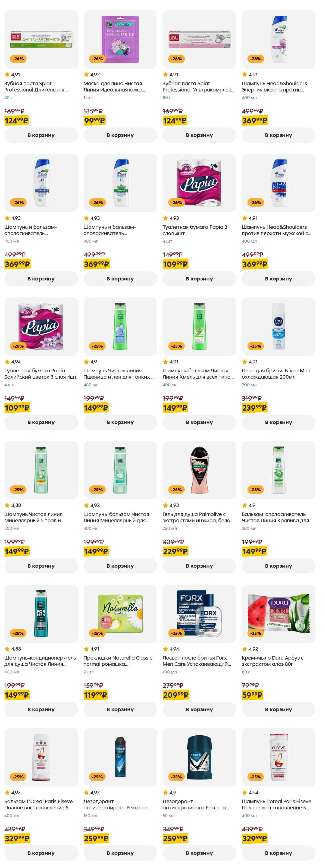Add Splat Ультракомплекс toothpaste to cart

(x=199, y=135)
